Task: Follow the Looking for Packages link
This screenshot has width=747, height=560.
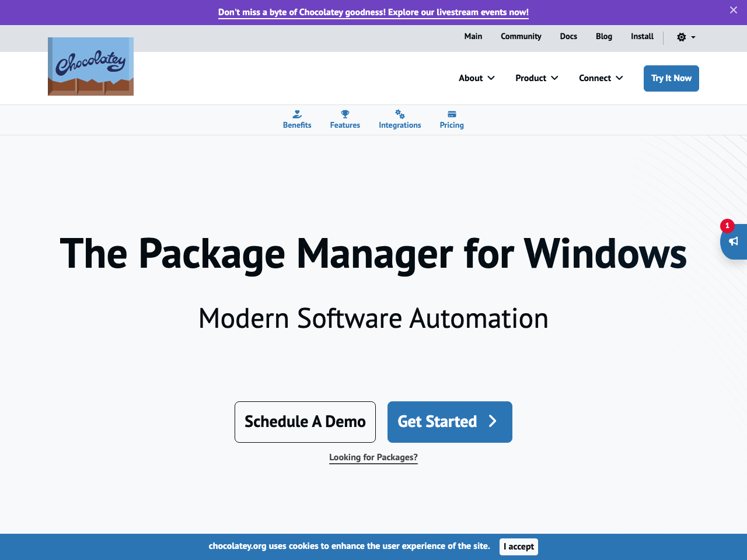Action: [x=373, y=457]
